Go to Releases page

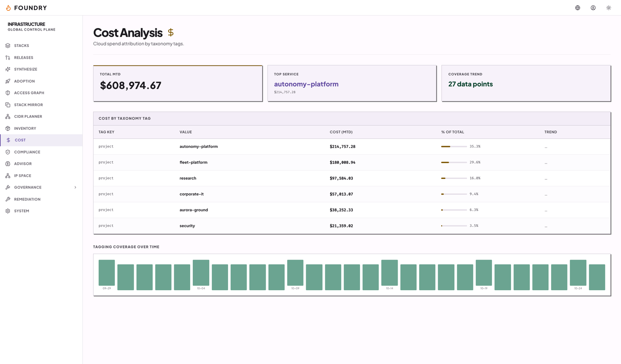41,57
